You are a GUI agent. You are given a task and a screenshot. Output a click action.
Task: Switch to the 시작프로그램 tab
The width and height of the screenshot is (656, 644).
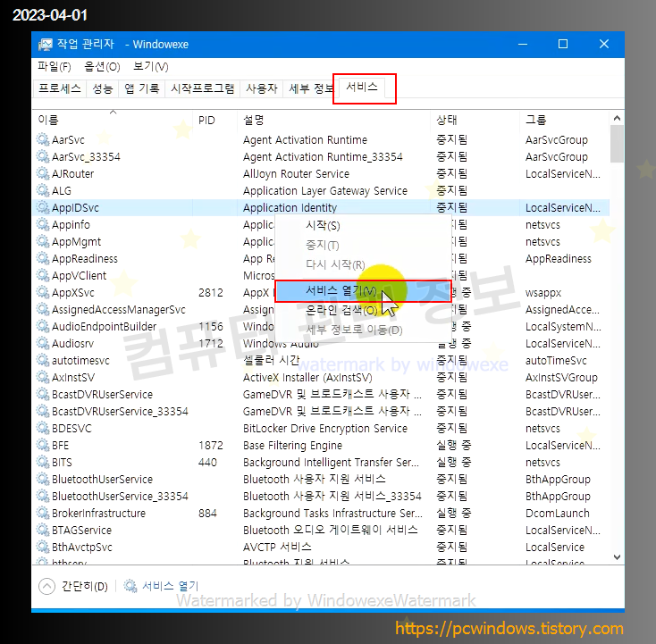click(x=203, y=88)
